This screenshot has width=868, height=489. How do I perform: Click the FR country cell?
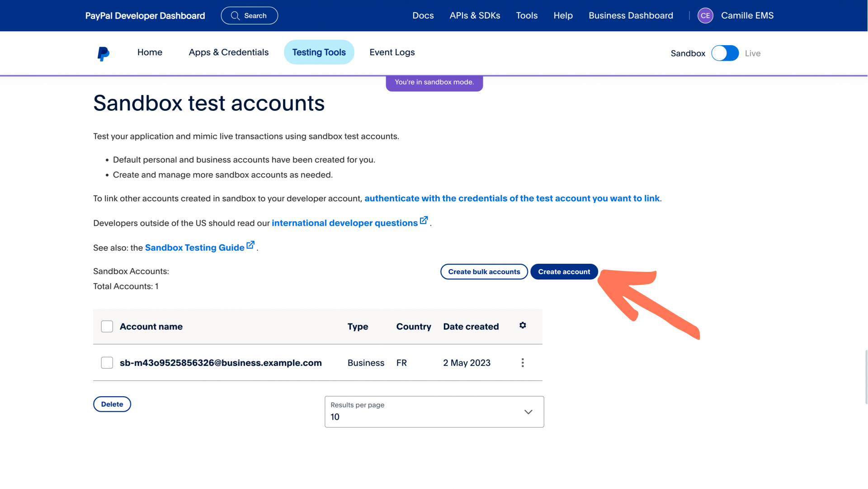coord(401,363)
